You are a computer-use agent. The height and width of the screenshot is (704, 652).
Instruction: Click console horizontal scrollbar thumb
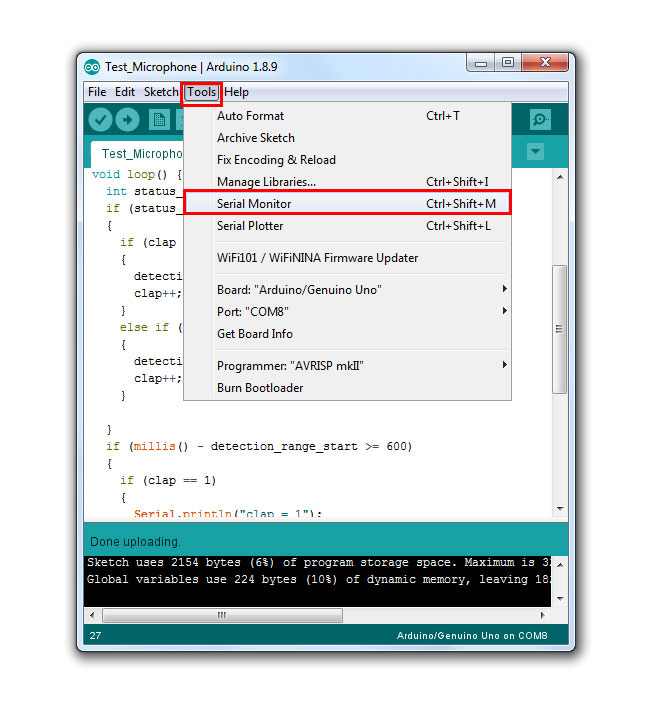pyautogui.click(x=222, y=615)
